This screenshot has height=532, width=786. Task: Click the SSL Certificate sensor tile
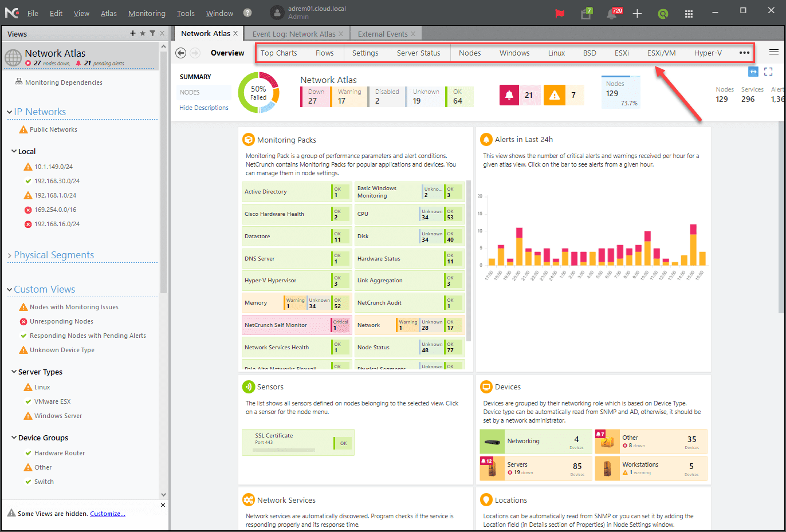pos(298,443)
